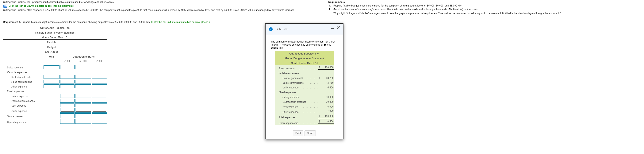The height and width of the screenshot is (154, 644).
Task: Minimize the Data Table dialog
Action: [332, 28]
